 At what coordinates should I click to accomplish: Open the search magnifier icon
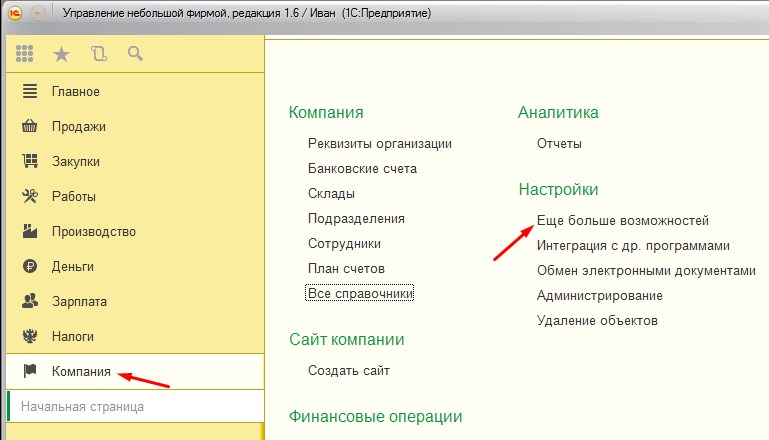point(135,53)
